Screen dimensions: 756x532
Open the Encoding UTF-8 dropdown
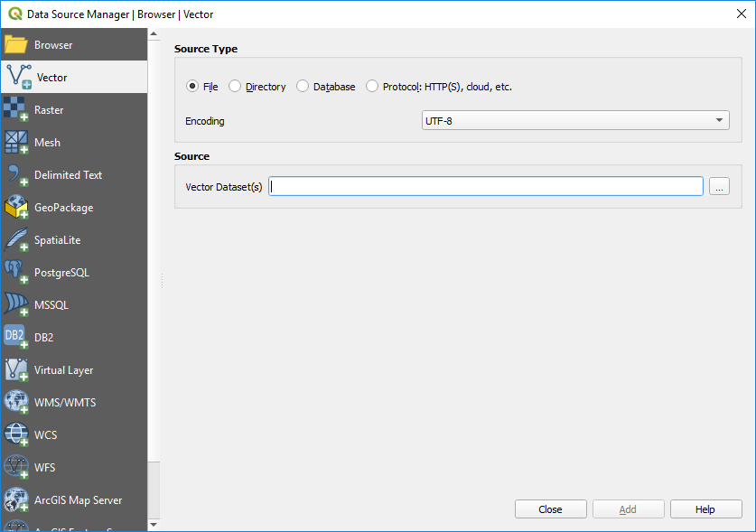[575, 120]
